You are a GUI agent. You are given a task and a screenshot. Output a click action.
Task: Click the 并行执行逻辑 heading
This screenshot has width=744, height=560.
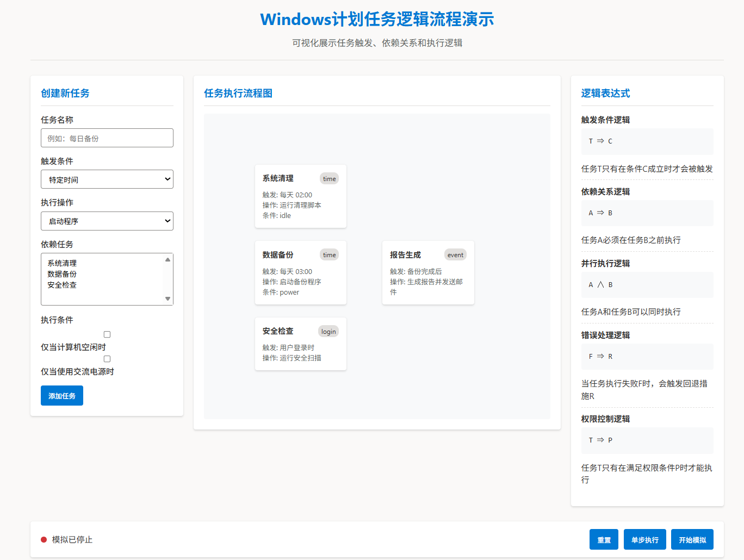(x=605, y=263)
